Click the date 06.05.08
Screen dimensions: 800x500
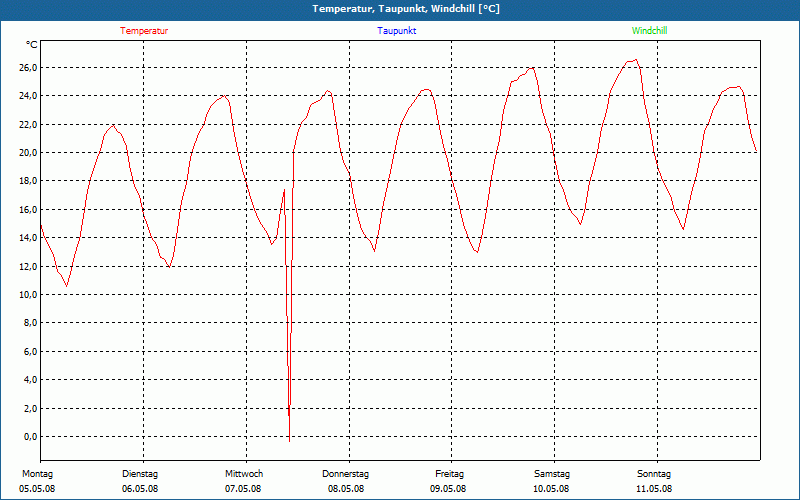(x=140, y=489)
